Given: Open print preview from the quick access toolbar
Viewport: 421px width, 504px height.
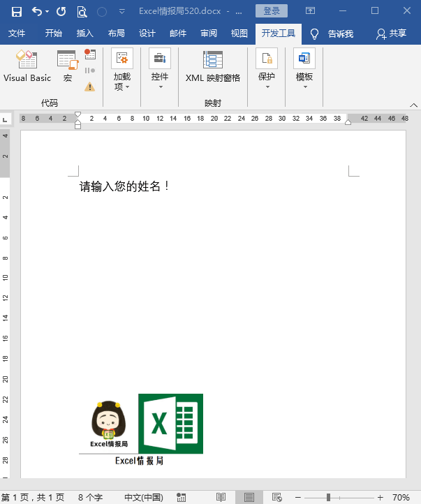Looking at the screenshot, I should coord(82,12).
